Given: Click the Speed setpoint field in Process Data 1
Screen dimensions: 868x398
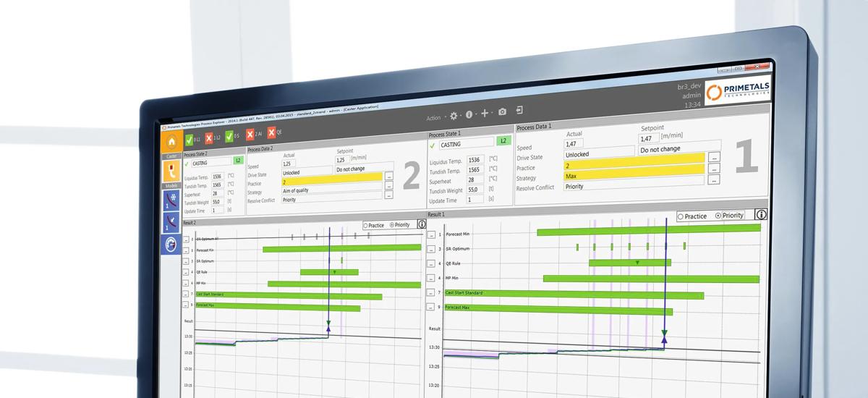Looking at the screenshot, I should (648, 137).
